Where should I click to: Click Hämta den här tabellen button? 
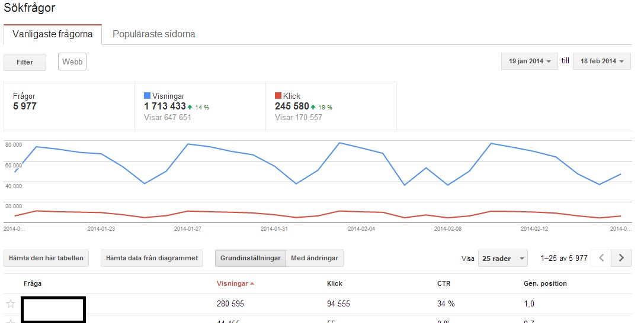(46, 259)
